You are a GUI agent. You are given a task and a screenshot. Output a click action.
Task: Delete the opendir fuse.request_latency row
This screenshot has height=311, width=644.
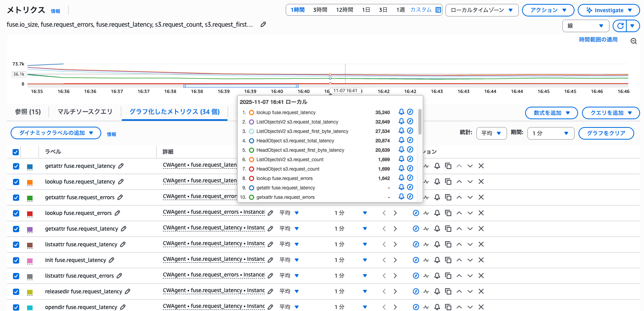[481, 307]
